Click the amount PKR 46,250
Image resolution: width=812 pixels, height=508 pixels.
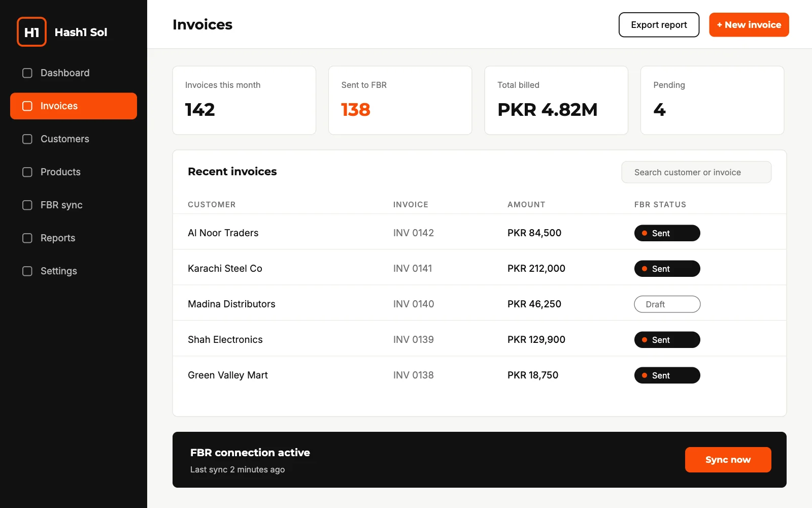(534, 304)
